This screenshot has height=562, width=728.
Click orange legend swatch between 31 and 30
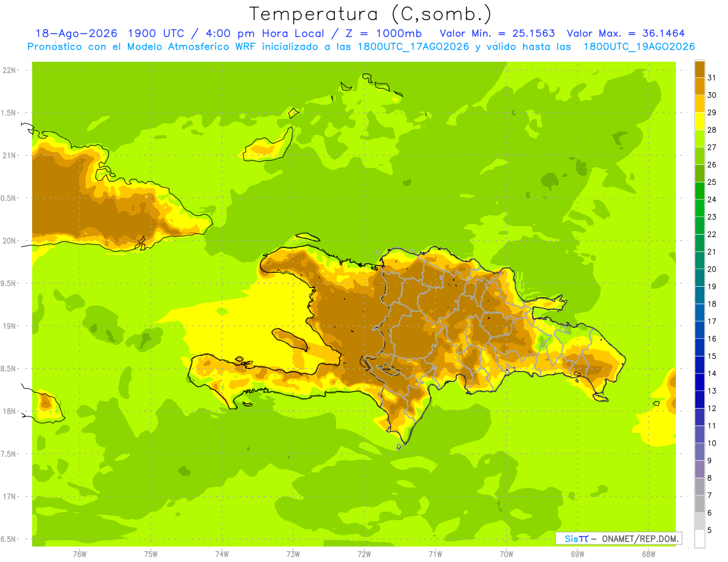[x=699, y=87]
